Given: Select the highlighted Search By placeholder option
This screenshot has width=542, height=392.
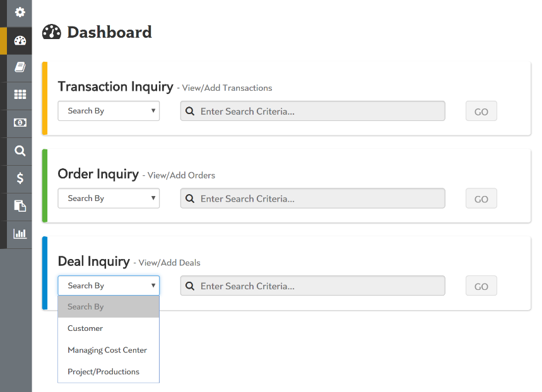Looking at the screenshot, I should point(86,307).
